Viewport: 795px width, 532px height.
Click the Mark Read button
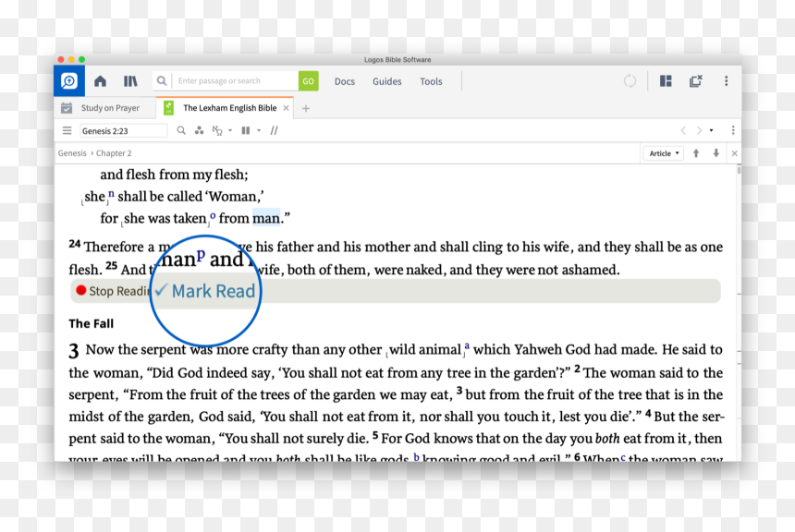click(x=205, y=291)
